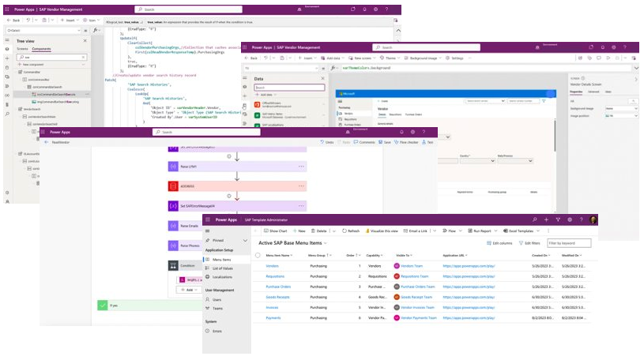Focus the Data pane search box

[x=289, y=88]
